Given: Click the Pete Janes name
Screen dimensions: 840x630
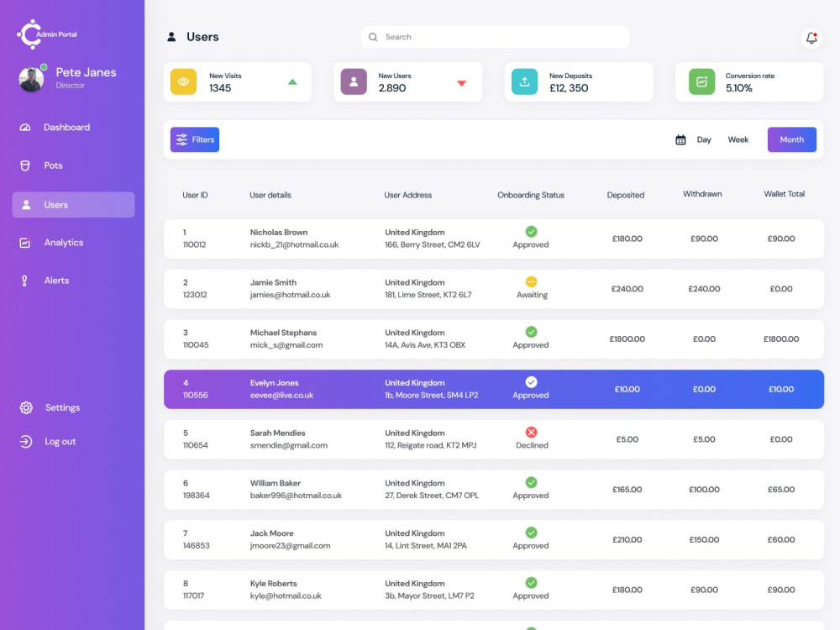Looking at the screenshot, I should tap(86, 72).
